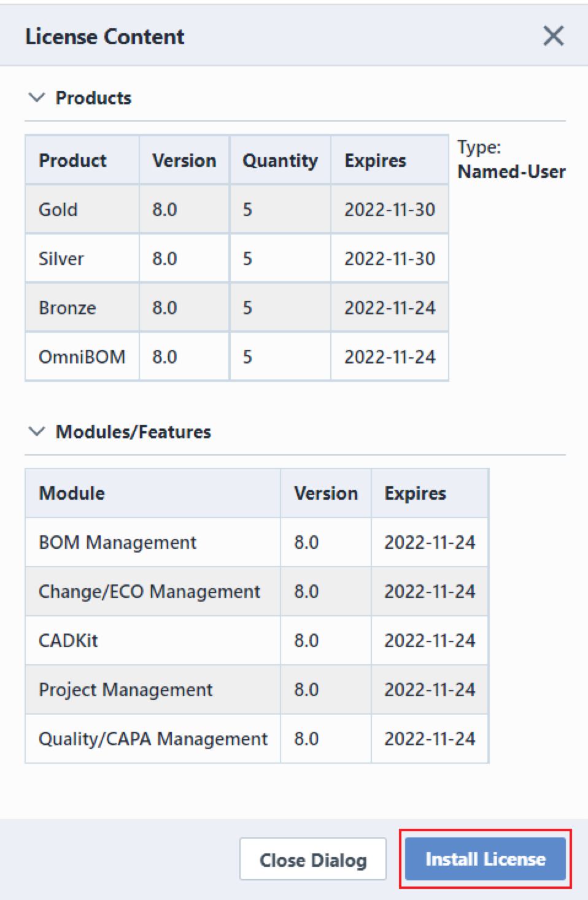Click the Named-User license type text
This screenshot has width=588, height=900.
click(x=512, y=171)
